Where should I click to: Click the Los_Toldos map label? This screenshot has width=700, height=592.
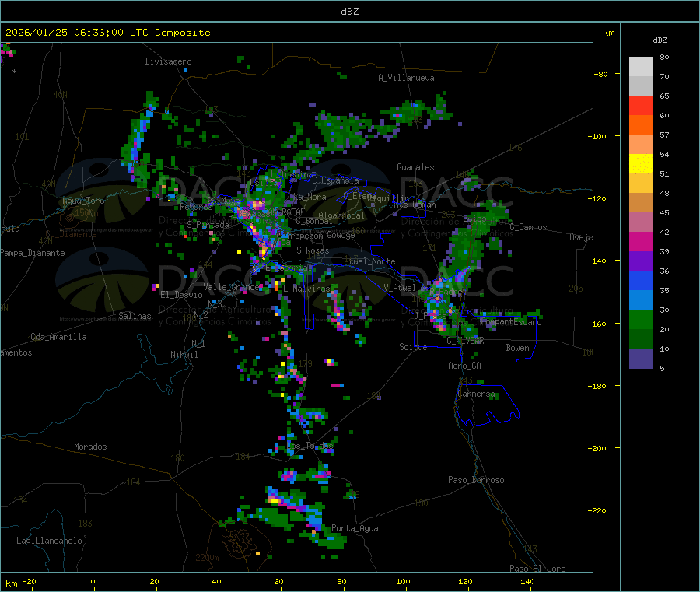pos(311,446)
